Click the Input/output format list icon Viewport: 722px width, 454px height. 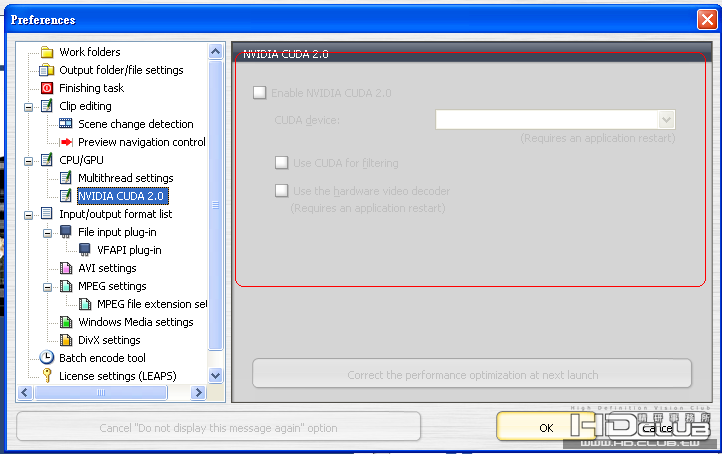click(47, 213)
